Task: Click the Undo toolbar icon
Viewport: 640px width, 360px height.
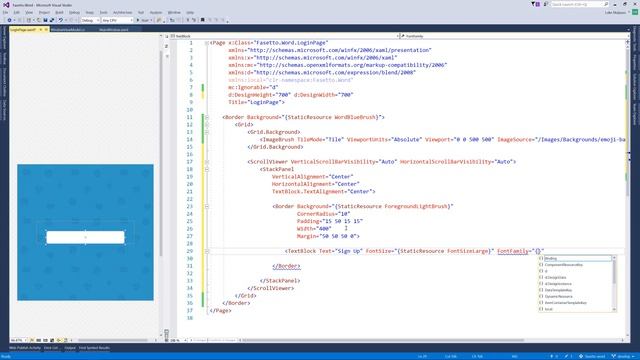Action: point(60,20)
